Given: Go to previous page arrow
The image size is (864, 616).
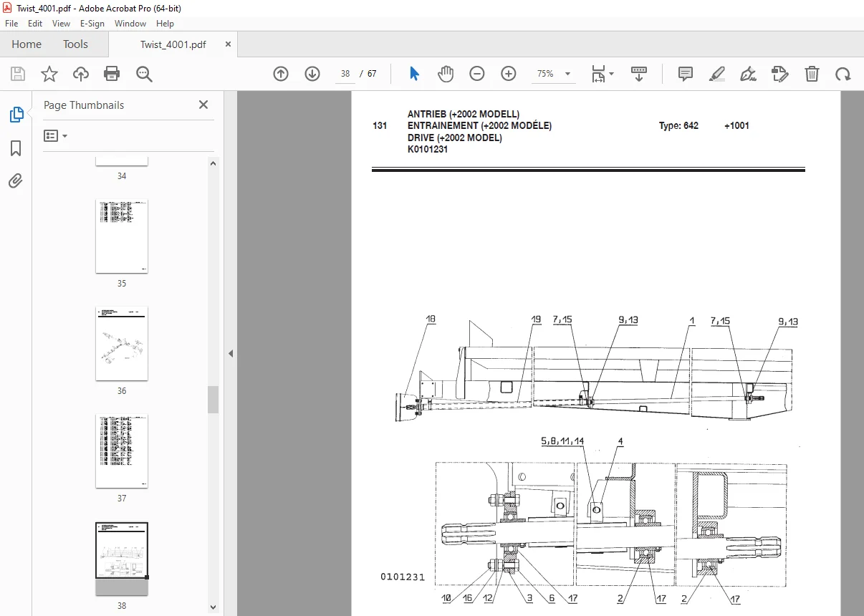Looking at the screenshot, I should [x=281, y=74].
